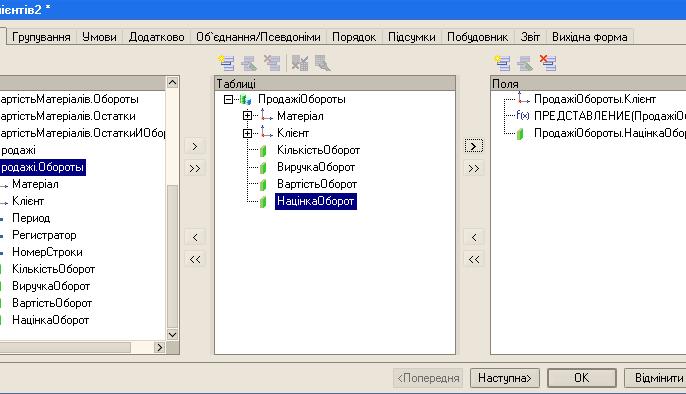The width and height of the screenshot is (686, 394).
Task: Select НомерСтроки in the database tree
Action: (x=47, y=252)
